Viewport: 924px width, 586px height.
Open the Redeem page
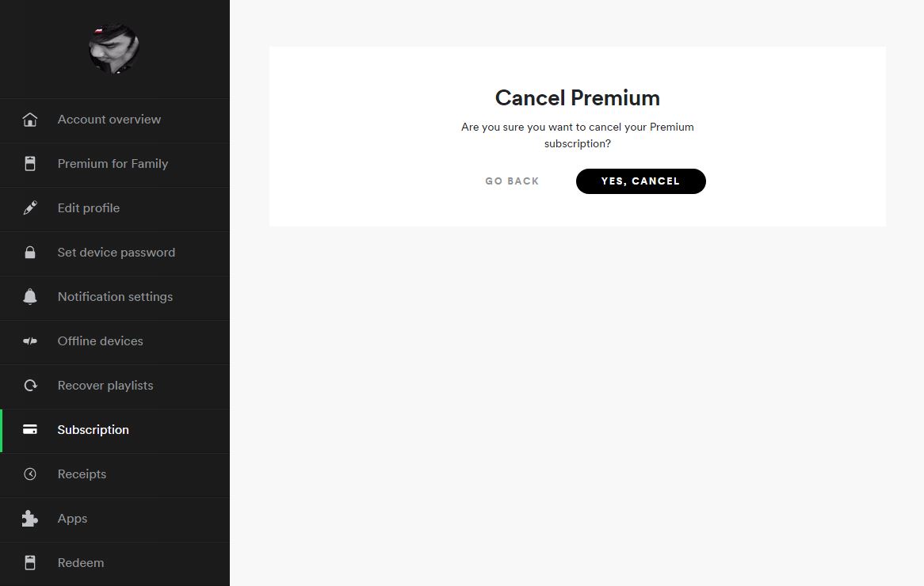[x=81, y=562]
